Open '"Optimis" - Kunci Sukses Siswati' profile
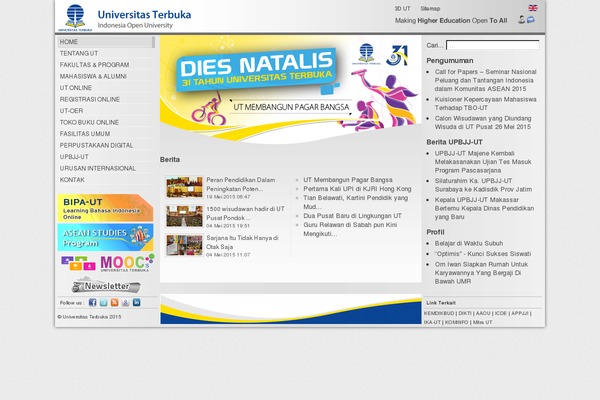Screen dimensions: 600x400 (483, 254)
